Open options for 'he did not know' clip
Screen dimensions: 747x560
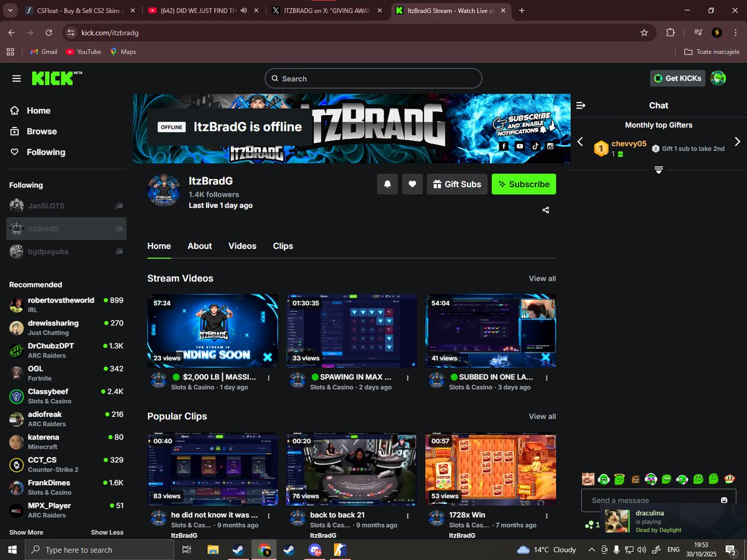(268, 516)
